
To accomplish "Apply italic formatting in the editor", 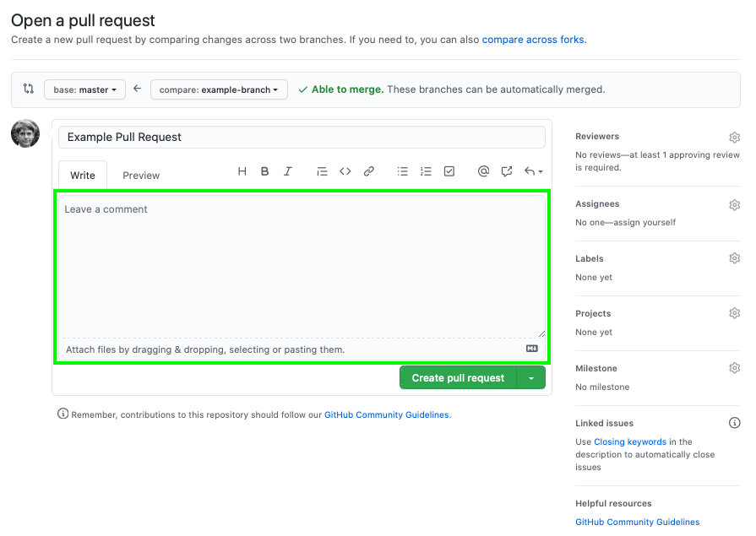I will click(x=288, y=171).
